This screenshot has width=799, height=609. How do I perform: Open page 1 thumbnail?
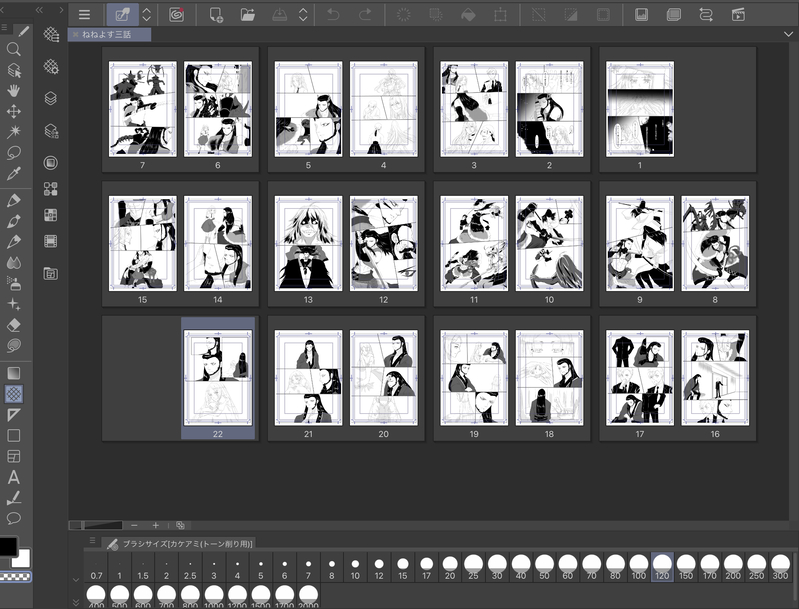click(640, 109)
